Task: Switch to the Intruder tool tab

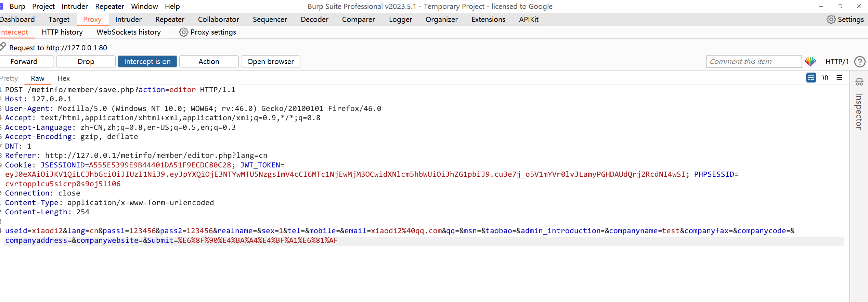Action: point(128,20)
